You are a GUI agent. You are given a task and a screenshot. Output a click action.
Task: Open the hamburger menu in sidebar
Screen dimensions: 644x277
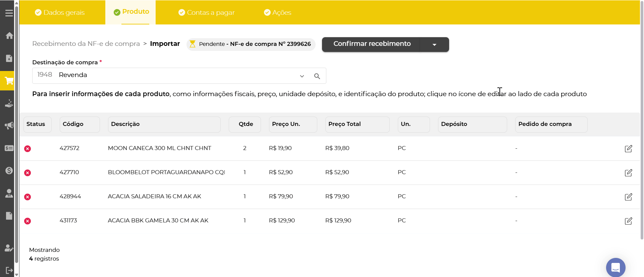pyautogui.click(x=9, y=13)
